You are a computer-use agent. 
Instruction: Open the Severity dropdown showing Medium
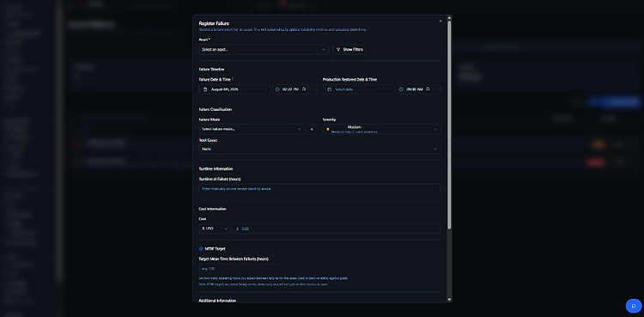tap(381, 129)
